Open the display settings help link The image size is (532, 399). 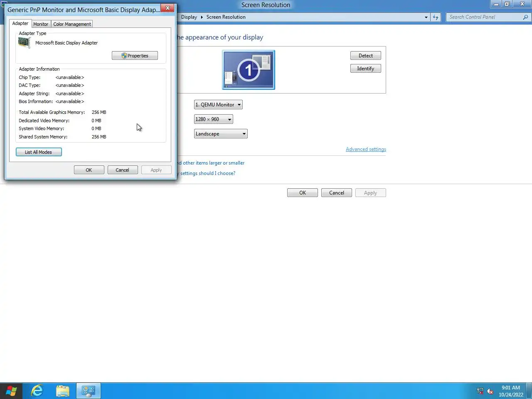point(206,173)
